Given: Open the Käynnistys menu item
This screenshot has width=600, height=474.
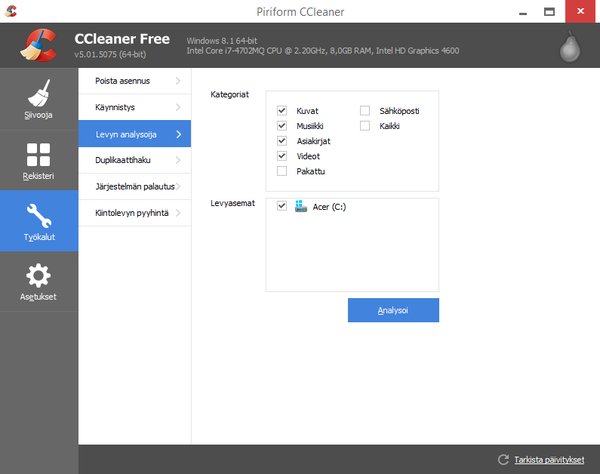Looking at the screenshot, I should click(x=135, y=107).
